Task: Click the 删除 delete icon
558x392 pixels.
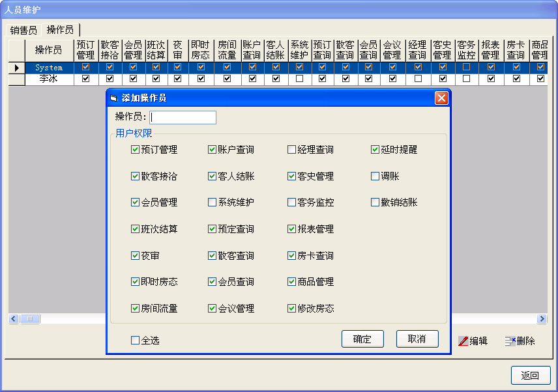Action: 510,341
